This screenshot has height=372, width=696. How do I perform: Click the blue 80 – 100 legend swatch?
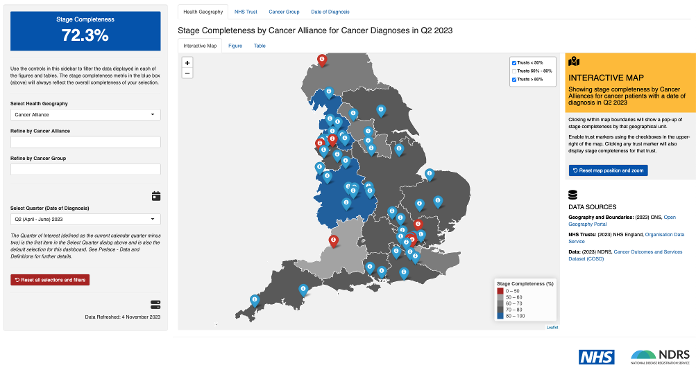(x=500, y=316)
